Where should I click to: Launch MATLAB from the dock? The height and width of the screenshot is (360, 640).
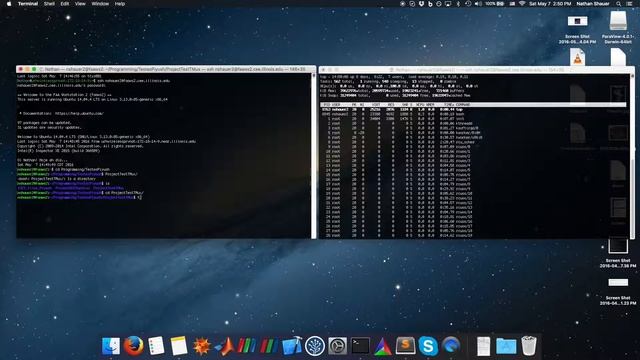(224, 347)
